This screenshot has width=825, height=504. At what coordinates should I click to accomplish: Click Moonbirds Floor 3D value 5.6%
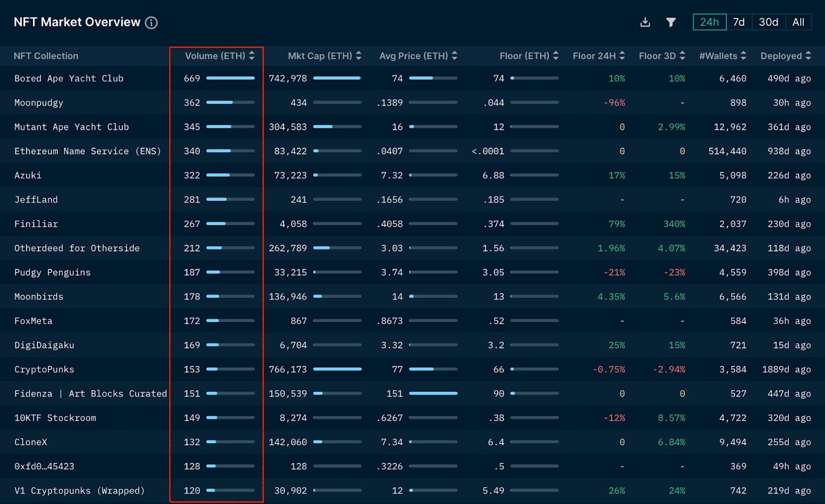coord(674,296)
